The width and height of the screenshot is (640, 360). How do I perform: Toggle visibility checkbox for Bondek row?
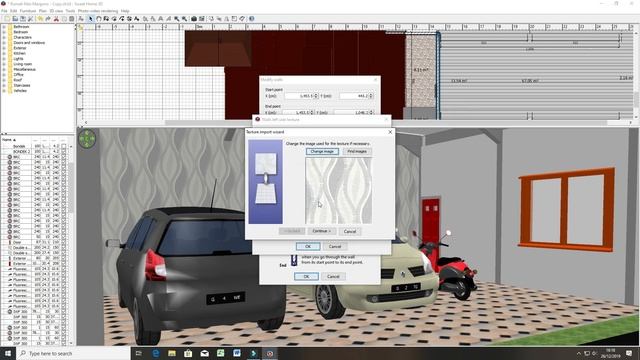[63, 146]
